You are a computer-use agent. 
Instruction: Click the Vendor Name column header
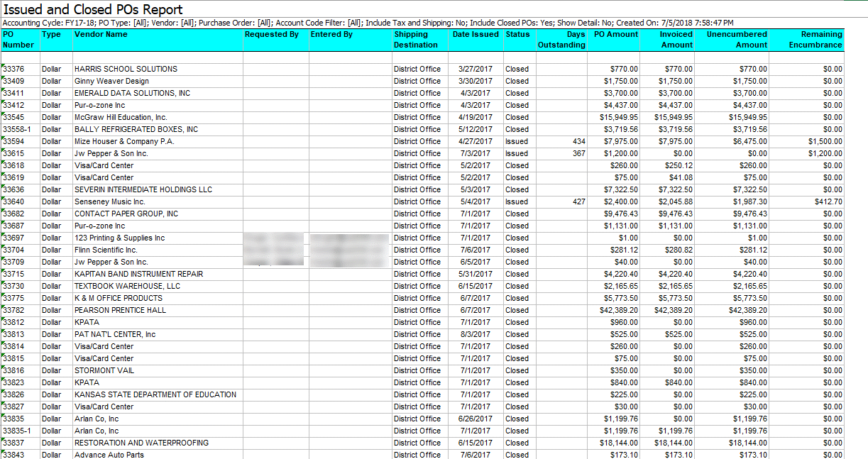(x=158, y=40)
